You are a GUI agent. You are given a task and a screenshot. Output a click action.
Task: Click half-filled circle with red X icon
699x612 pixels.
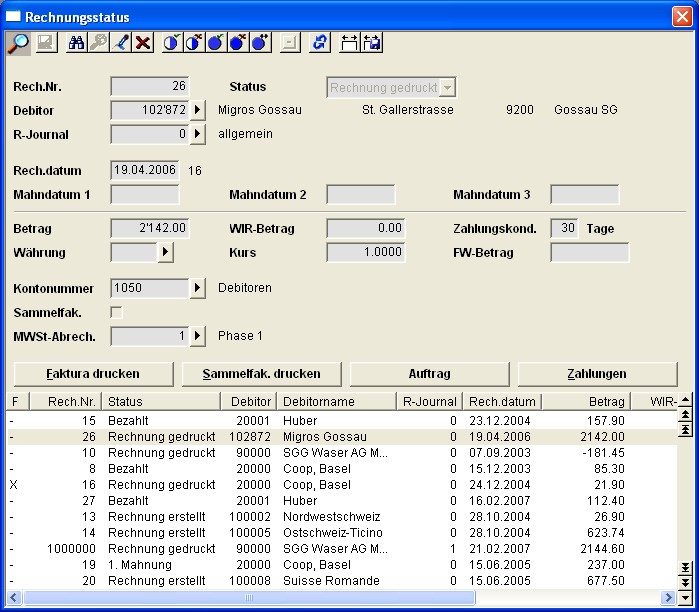pos(194,43)
